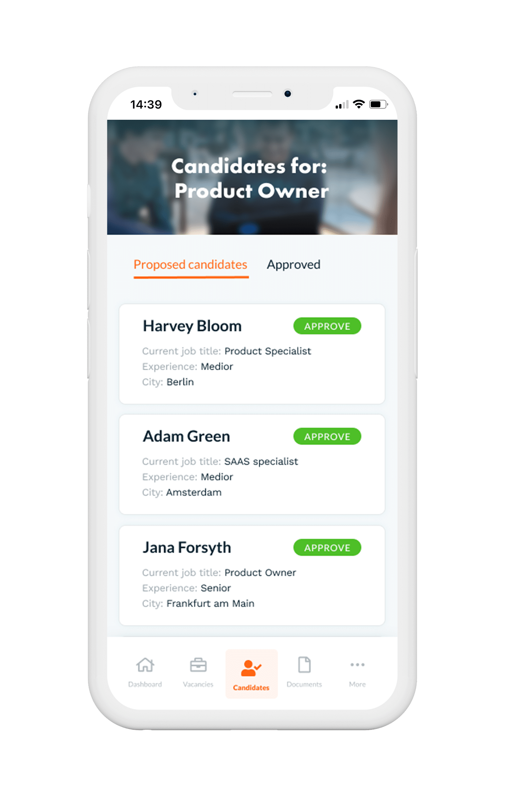Image resolution: width=506 pixels, height=812 pixels.
Task: Select Adam Green's SAAS specialist job title
Action: click(261, 462)
